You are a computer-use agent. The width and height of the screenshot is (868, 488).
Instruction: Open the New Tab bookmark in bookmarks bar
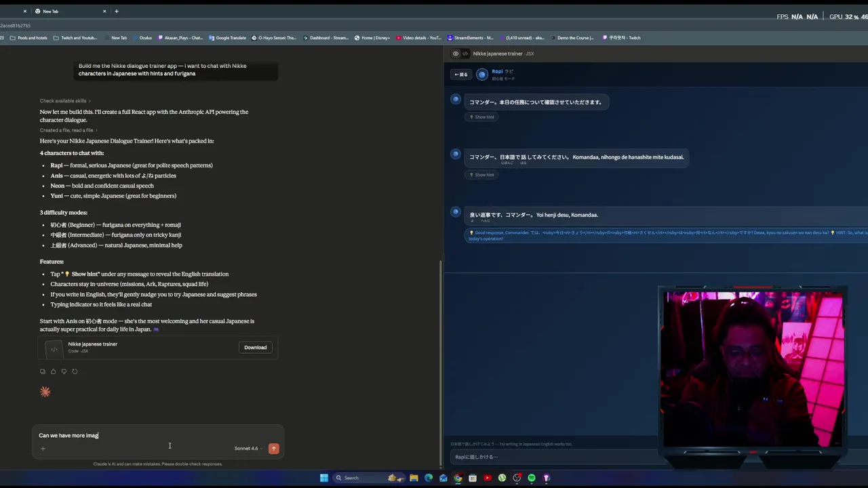(x=115, y=38)
